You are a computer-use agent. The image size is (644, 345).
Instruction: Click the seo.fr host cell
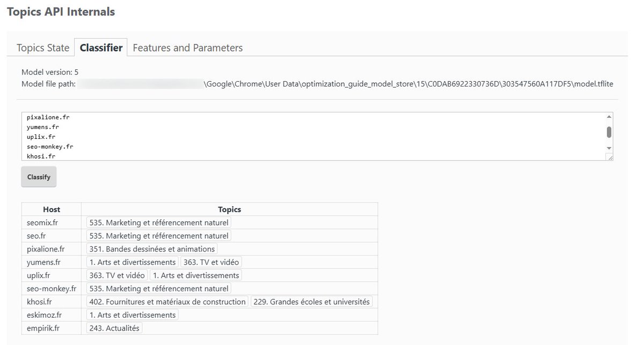pos(52,236)
